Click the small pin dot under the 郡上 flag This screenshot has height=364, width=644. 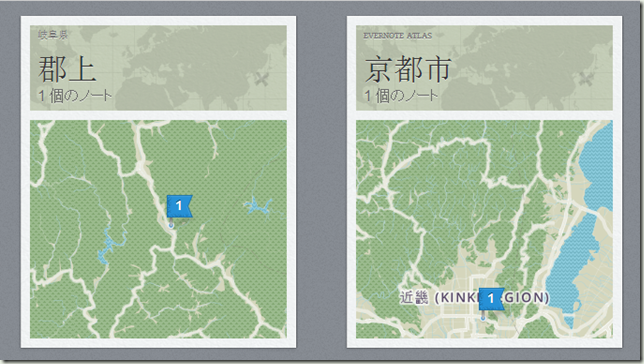171,225
